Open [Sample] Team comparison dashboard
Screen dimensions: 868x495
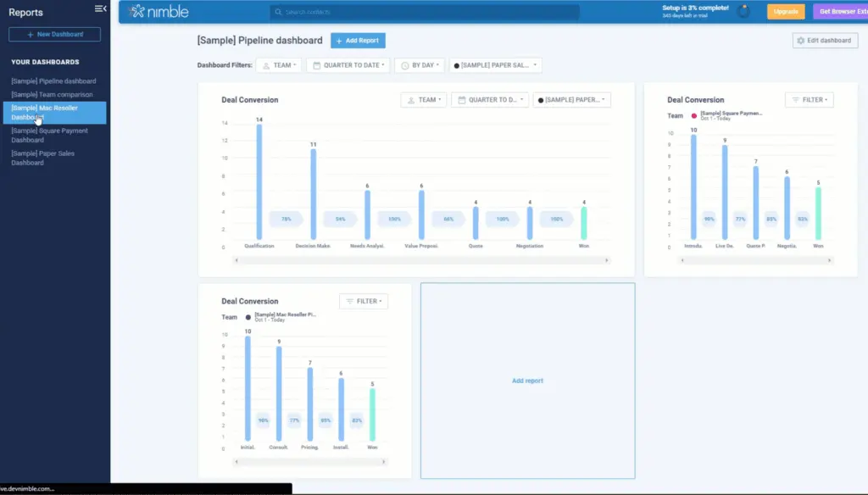coord(52,95)
